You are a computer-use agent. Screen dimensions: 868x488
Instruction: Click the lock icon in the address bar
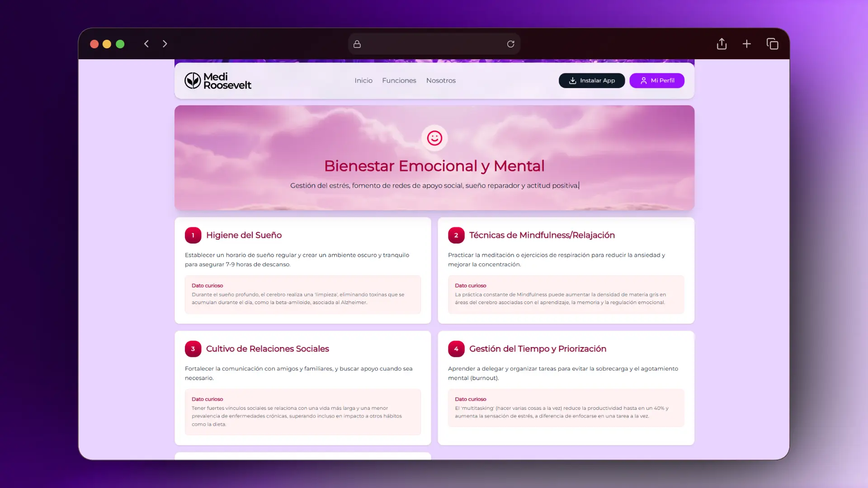click(x=357, y=44)
